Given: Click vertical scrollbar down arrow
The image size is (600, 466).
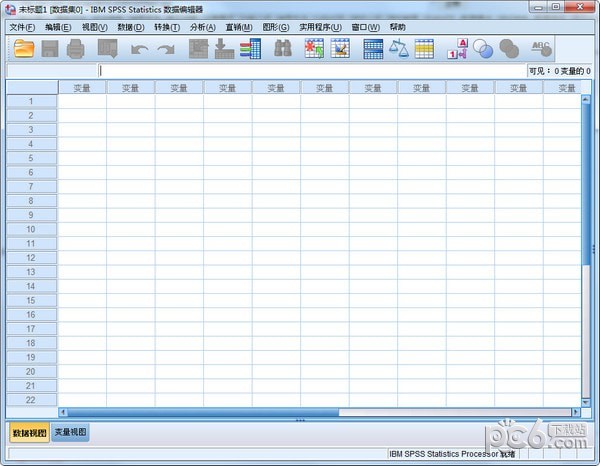Looking at the screenshot, I should pyautogui.click(x=585, y=402).
